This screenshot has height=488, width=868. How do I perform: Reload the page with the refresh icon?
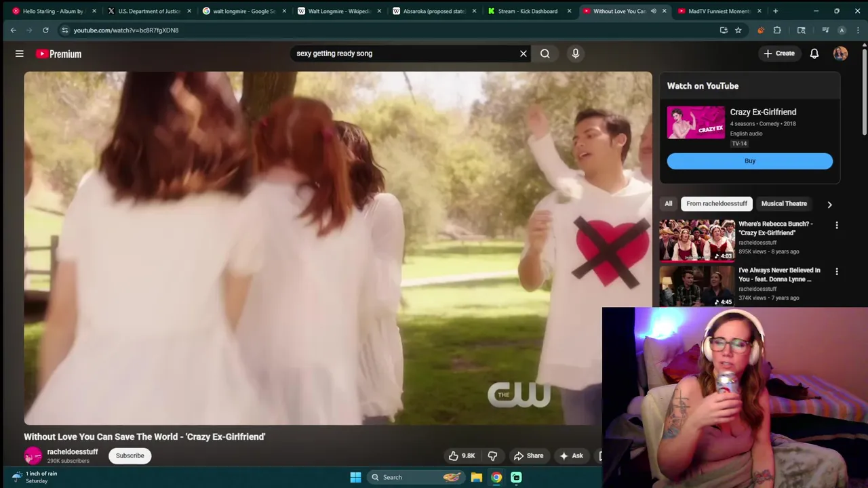[x=45, y=30]
